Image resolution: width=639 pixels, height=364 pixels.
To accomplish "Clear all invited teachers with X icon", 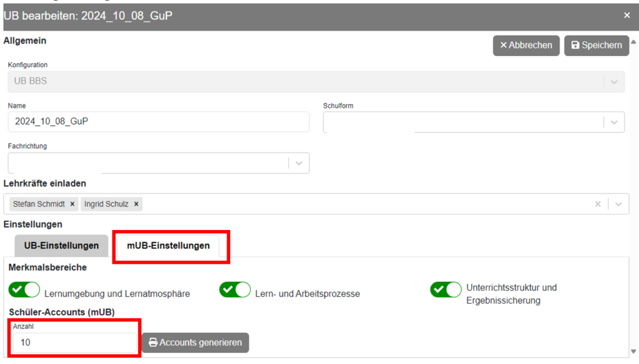I will [x=598, y=204].
